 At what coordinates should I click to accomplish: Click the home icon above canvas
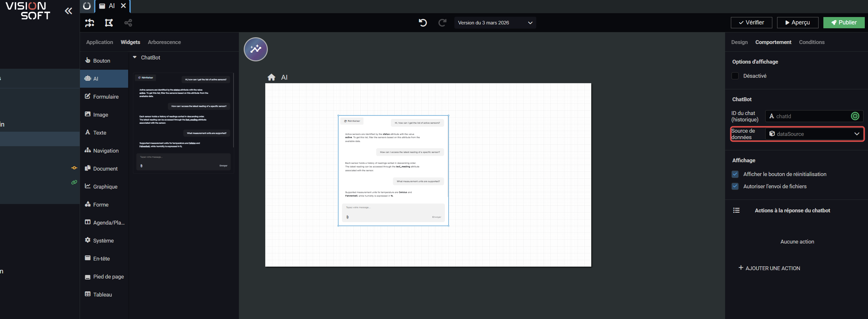pos(271,77)
